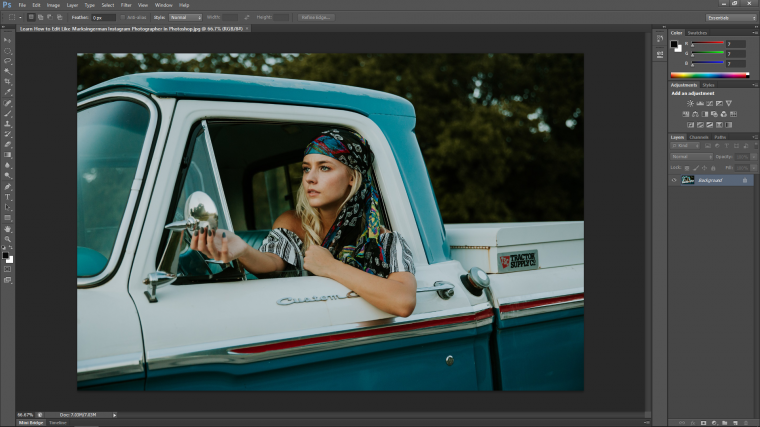The width and height of the screenshot is (760, 427).
Task: Select the Path Selection tool
Action: tap(7, 207)
